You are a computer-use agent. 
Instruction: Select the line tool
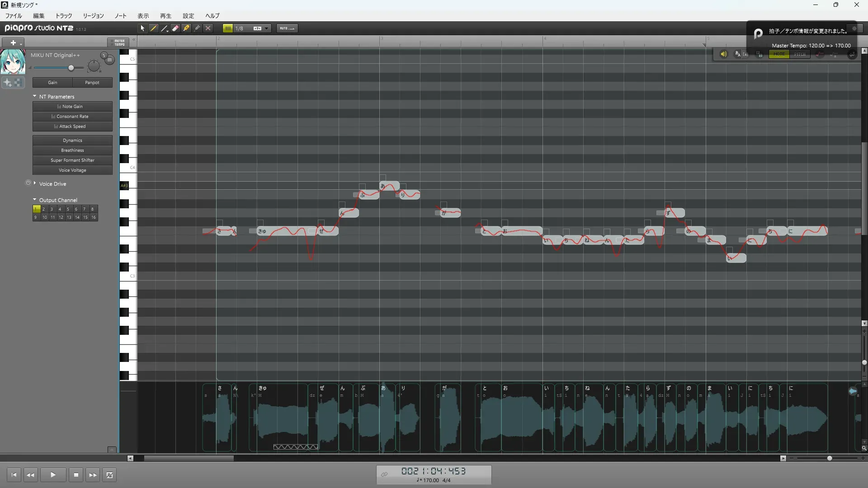[x=165, y=28]
